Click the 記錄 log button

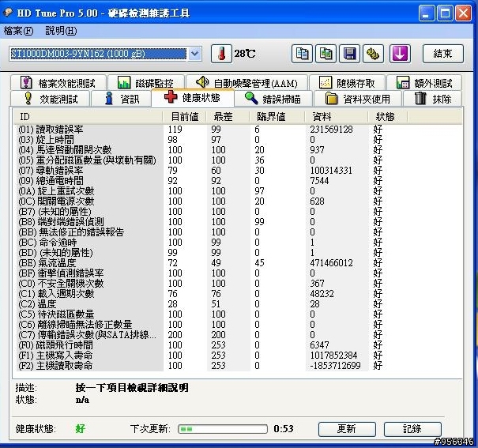[412, 429]
